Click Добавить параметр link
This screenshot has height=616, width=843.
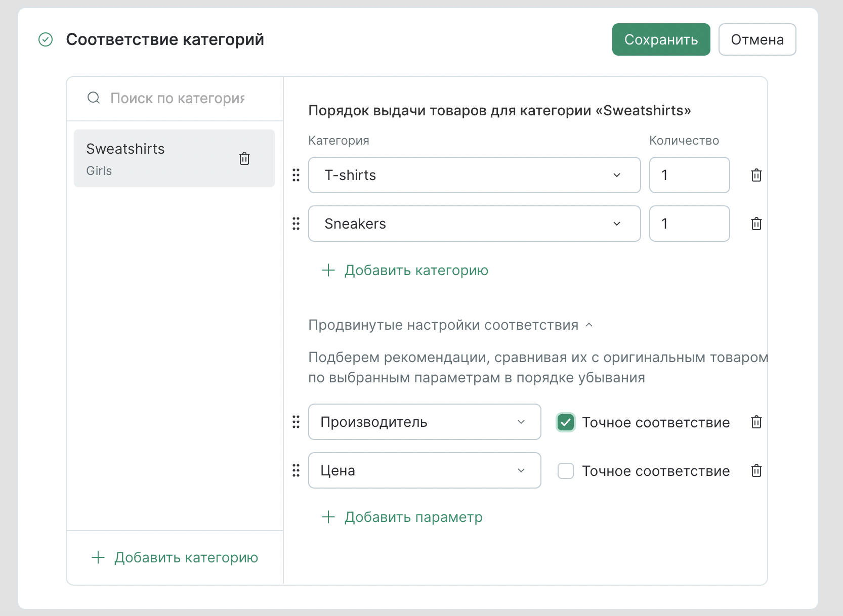402,517
